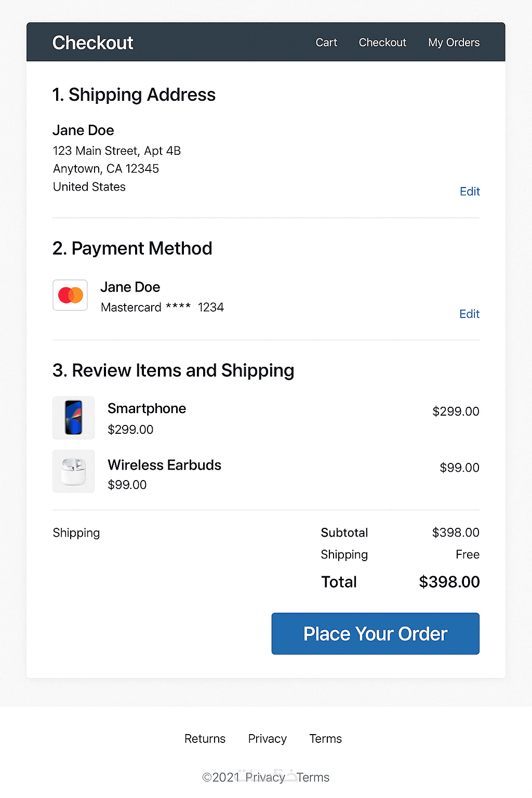Select the Jane Doe cardholder name

[130, 287]
